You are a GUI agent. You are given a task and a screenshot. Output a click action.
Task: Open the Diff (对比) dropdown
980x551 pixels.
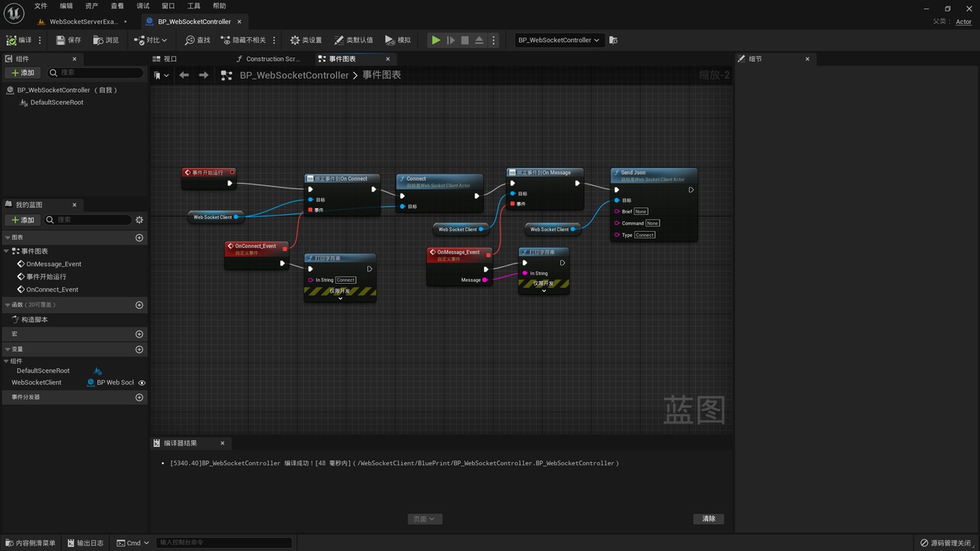[151, 40]
